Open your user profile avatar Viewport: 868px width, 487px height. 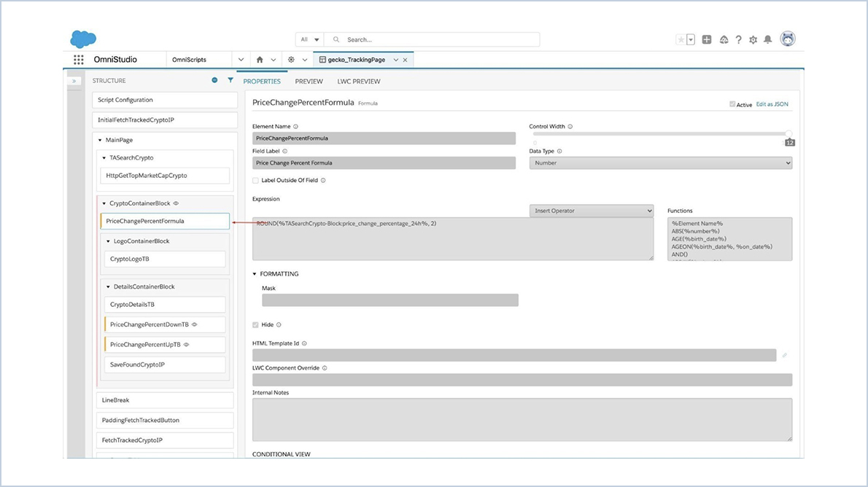(x=787, y=39)
